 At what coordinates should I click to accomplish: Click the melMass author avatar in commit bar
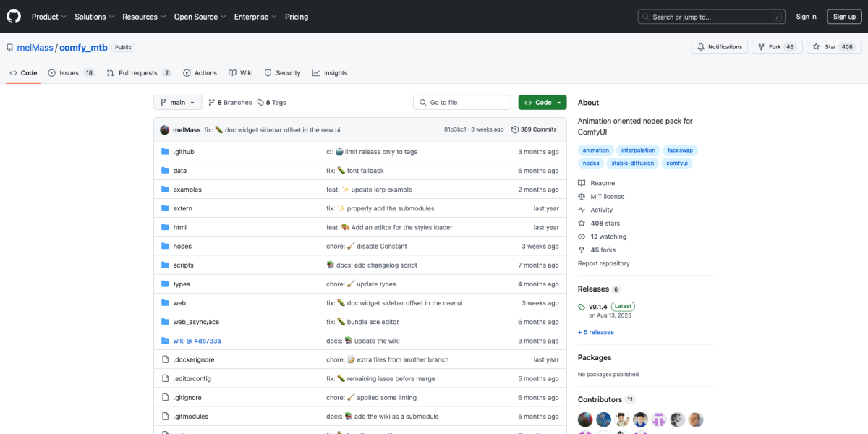click(165, 129)
